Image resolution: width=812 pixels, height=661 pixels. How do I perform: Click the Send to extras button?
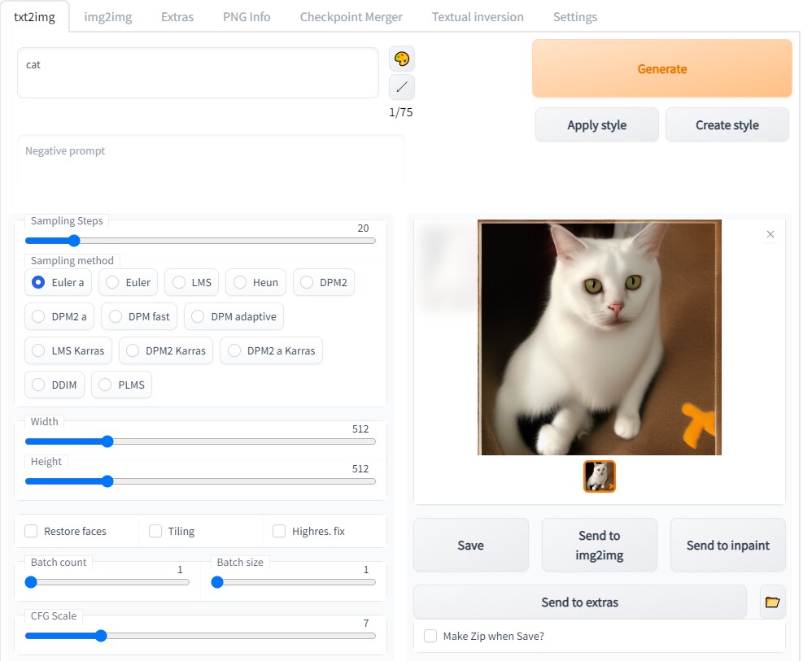580,602
